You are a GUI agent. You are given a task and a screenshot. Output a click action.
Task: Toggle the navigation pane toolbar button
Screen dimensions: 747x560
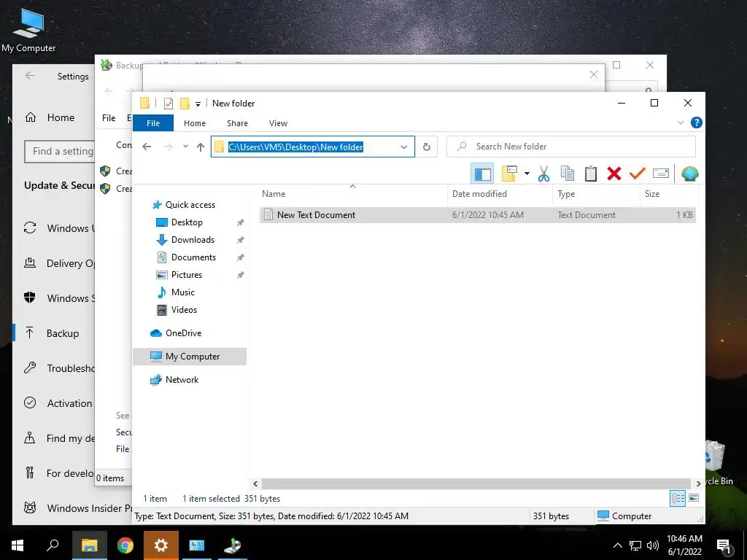tap(482, 174)
